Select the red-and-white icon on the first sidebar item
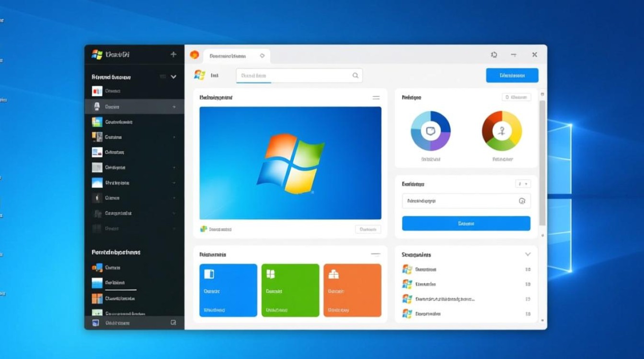 pos(97,91)
